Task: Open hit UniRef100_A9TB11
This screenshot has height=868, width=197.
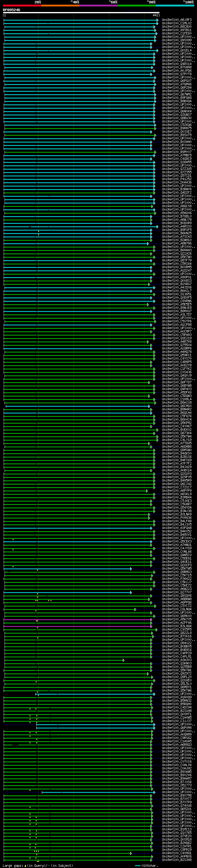Action: pos(177,30)
